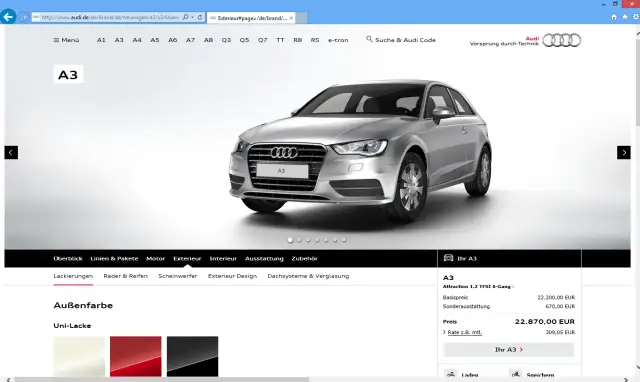
Task: Select model RS in top navigation
Action: click(x=315, y=40)
